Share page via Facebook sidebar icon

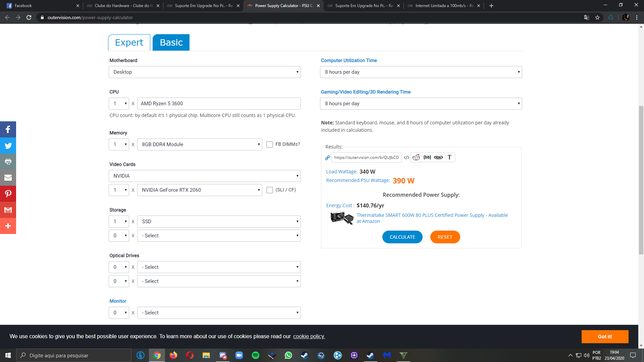coord(8,129)
